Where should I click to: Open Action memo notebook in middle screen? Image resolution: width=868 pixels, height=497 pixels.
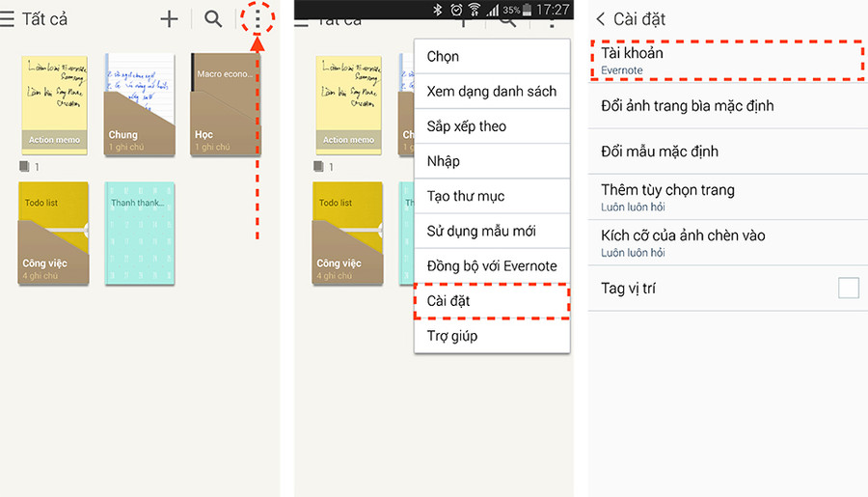tap(349, 105)
